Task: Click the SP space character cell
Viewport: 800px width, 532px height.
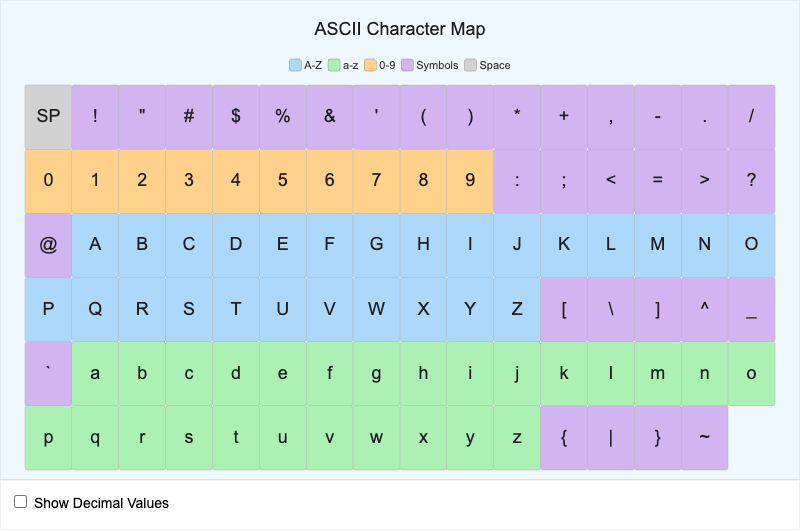Action: click(48, 116)
